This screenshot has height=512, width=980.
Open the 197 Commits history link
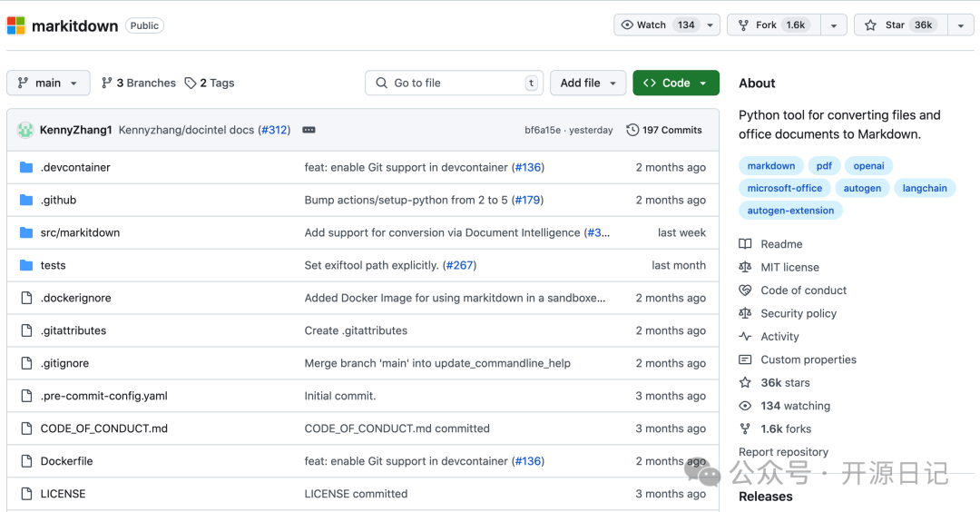[664, 130]
